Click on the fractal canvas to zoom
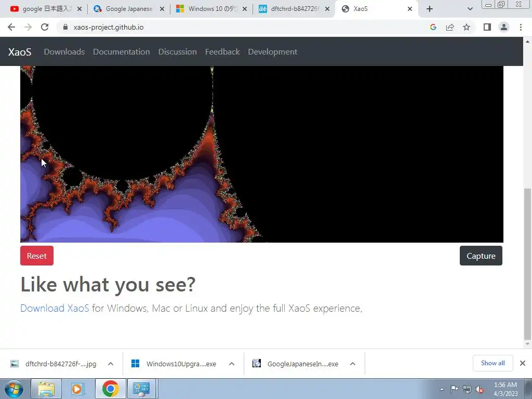This screenshot has height=399, width=532. coord(262,154)
